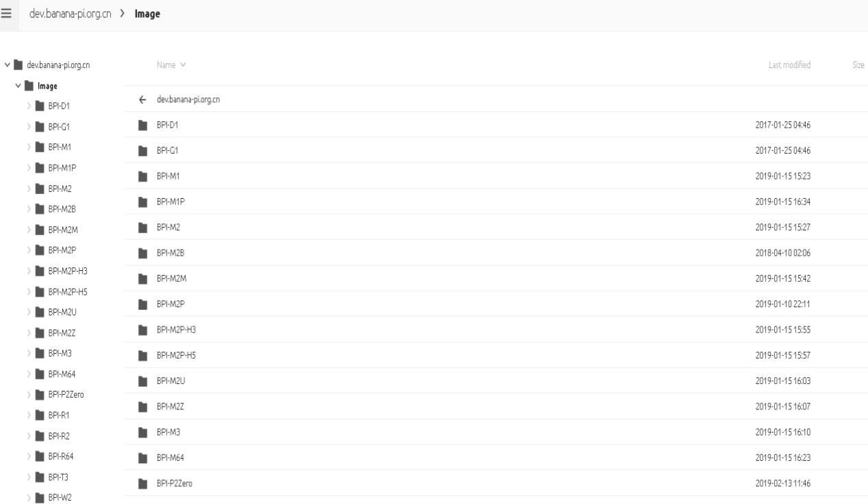Screen dimensions: 868x504
Task: Sort by Last modified column header
Action: 789,65
